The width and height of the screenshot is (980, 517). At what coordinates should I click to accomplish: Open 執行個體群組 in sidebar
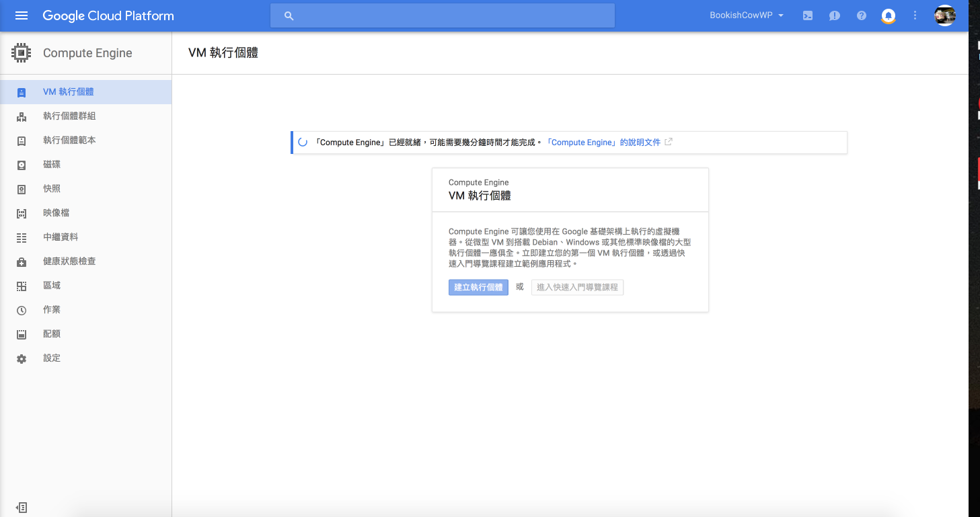tap(69, 116)
